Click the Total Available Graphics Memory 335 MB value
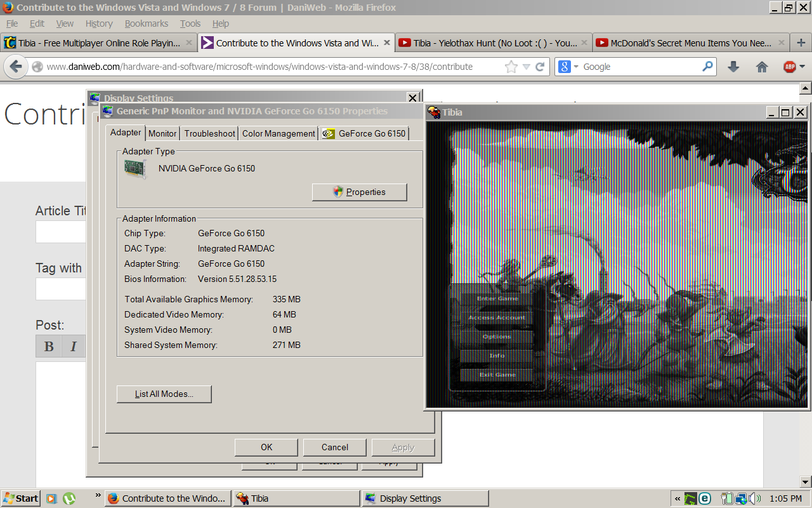This screenshot has width=812, height=508. pos(287,299)
